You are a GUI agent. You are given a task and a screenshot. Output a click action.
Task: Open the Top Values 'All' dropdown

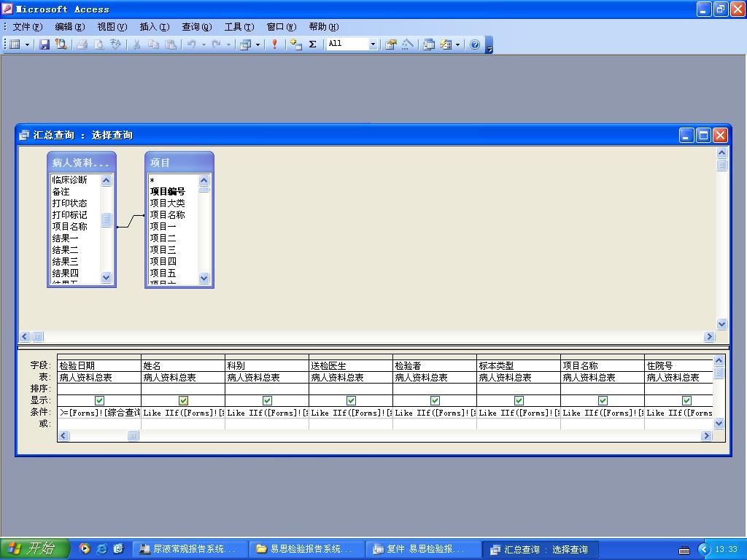[373, 44]
